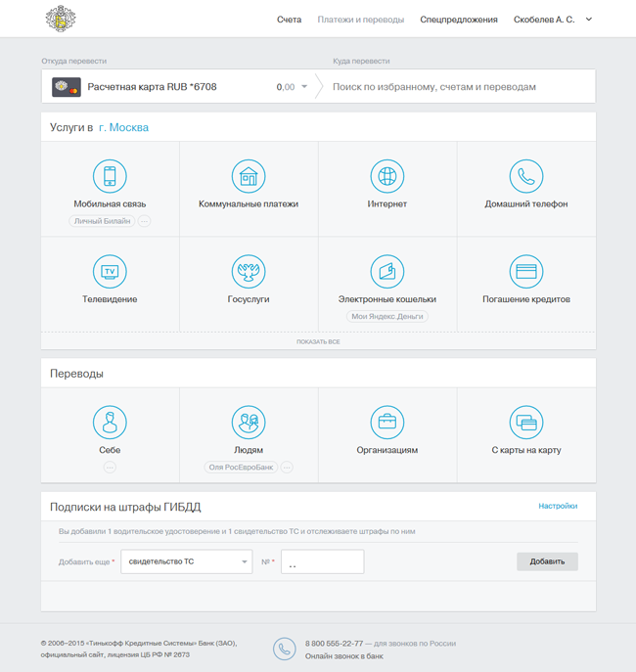The image size is (636, 672).
Task: Click the Электронные кошельки label
Action: (387, 299)
